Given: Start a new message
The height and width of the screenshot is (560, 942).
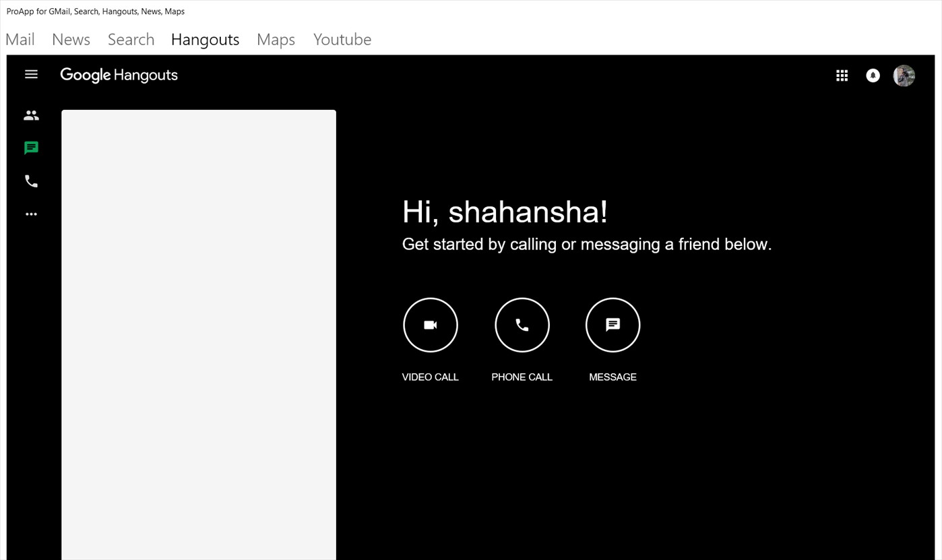Looking at the screenshot, I should pyautogui.click(x=613, y=325).
